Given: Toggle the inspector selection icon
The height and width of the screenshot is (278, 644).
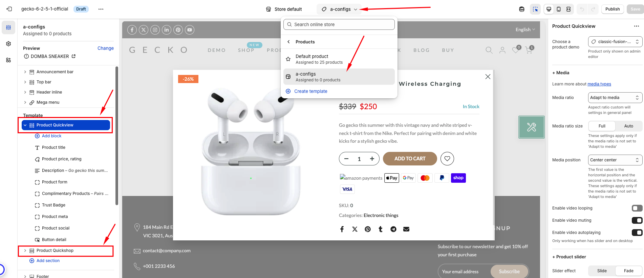Looking at the screenshot, I should 535,9.
